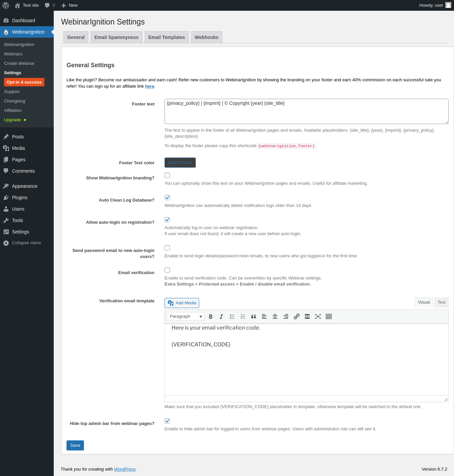This screenshot has height=476, width=454.
Task: Click the Plugins plug icon
Action: (6, 198)
